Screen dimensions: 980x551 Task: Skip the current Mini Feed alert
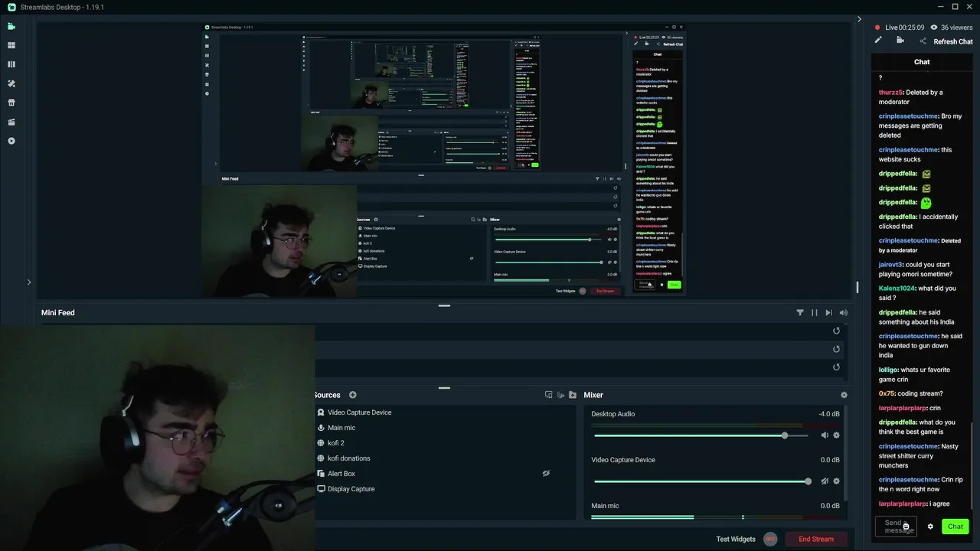828,312
